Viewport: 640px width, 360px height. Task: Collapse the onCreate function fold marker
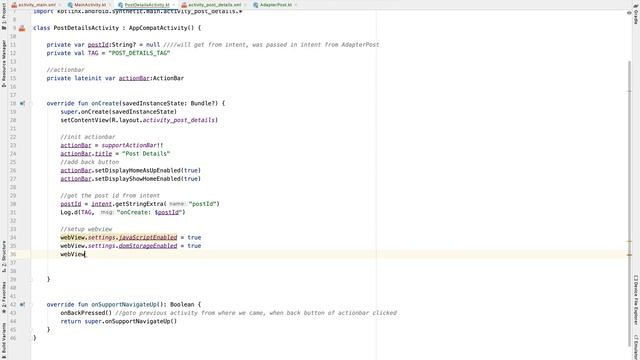point(31,103)
